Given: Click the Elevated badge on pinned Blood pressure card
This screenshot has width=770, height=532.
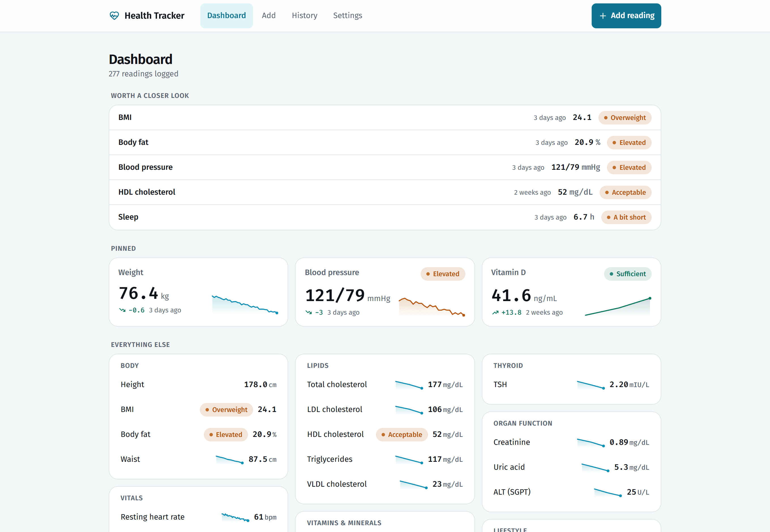Looking at the screenshot, I should click(442, 274).
